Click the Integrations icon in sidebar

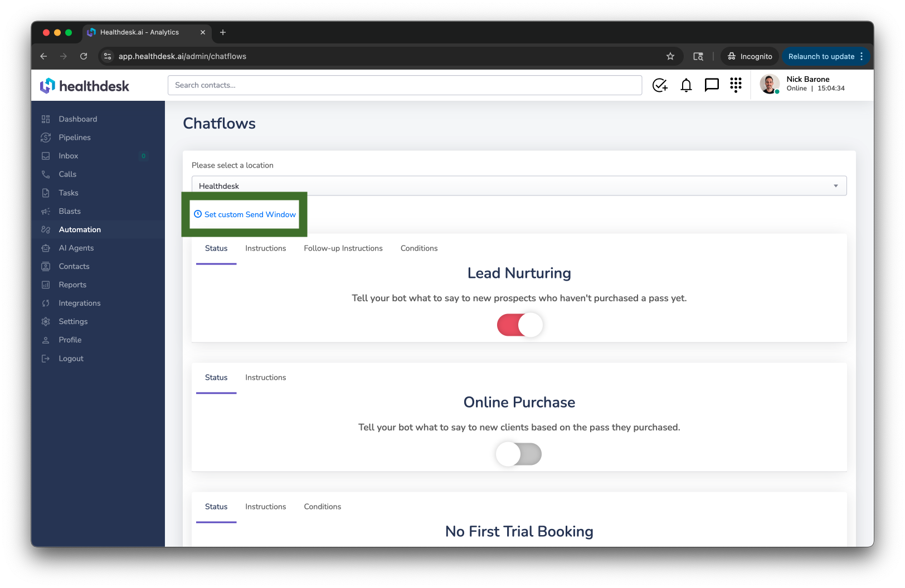point(46,303)
